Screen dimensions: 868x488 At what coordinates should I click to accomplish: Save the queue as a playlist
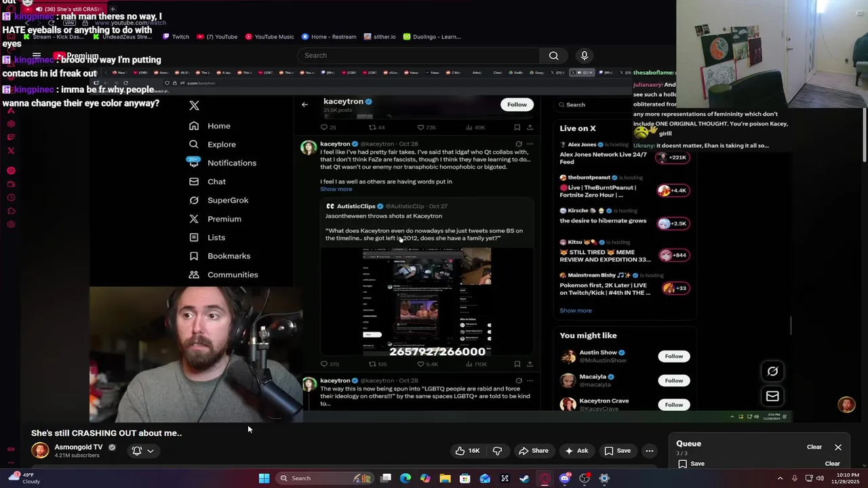tap(692, 464)
